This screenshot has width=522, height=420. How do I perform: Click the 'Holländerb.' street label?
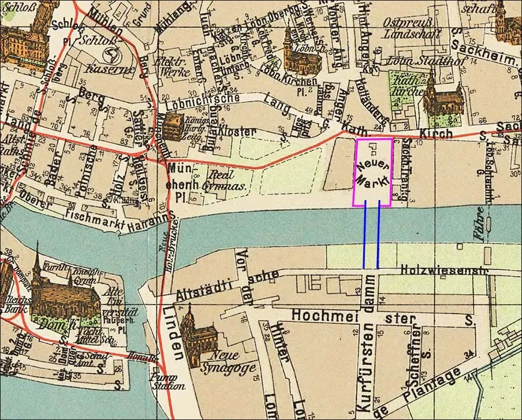[372, 102]
